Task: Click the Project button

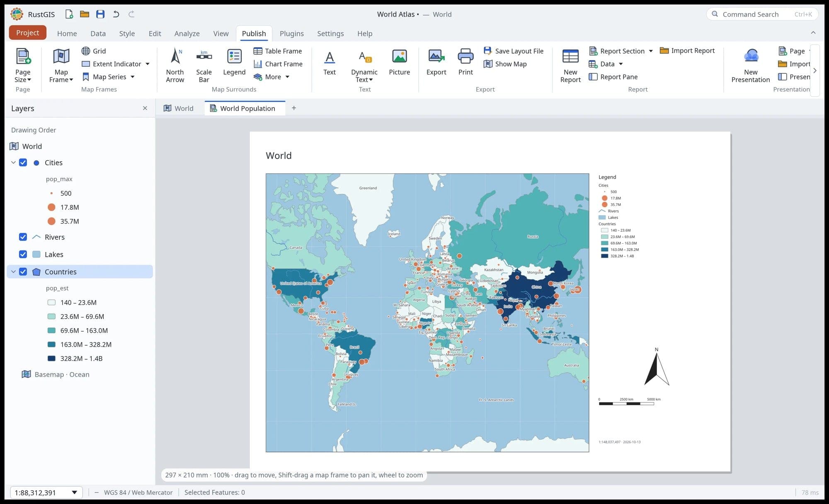Action: pyautogui.click(x=27, y=33)
